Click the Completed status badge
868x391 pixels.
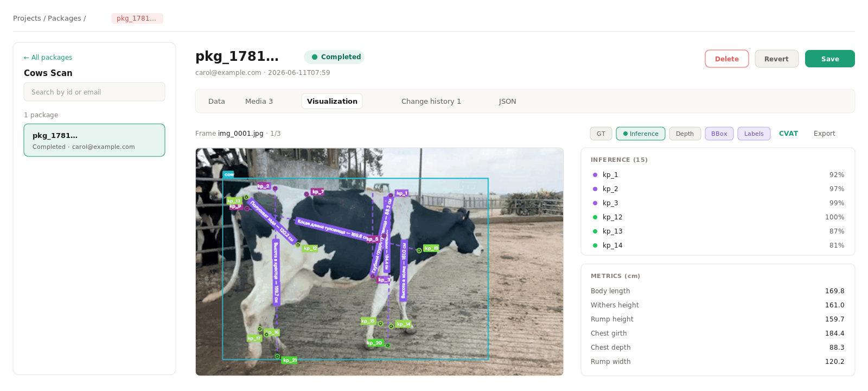(x=334, y=57)
